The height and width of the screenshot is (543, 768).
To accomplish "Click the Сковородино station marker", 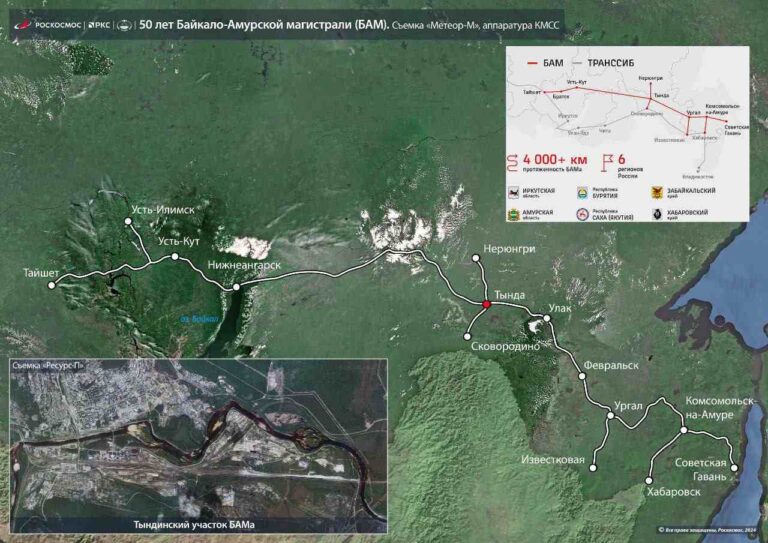I will tap(467, 336).
